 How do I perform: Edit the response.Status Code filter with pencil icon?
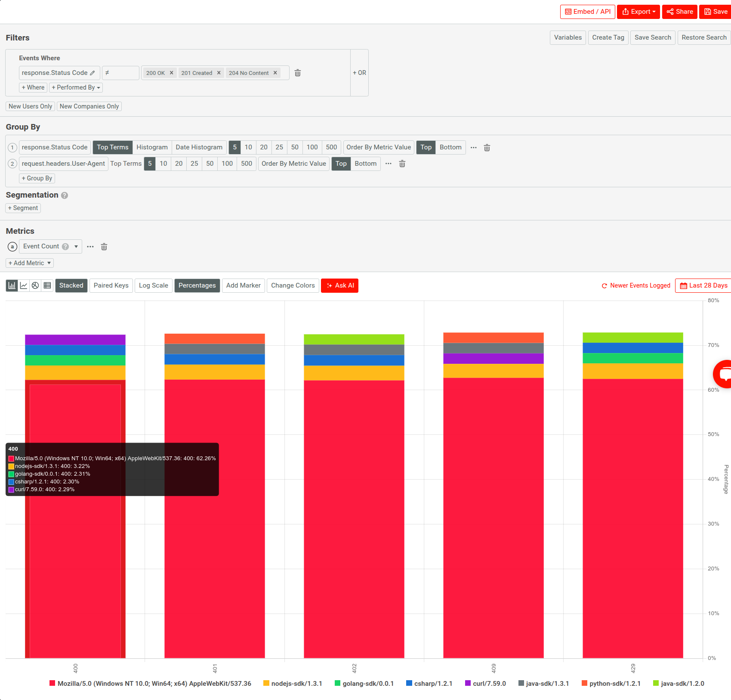click(93, 73)
